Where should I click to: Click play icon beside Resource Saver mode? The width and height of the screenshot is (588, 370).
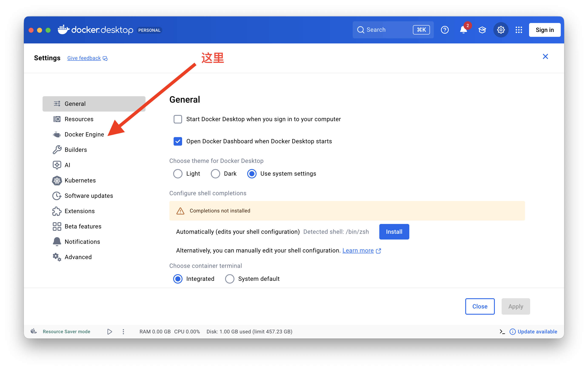point(110,331)
